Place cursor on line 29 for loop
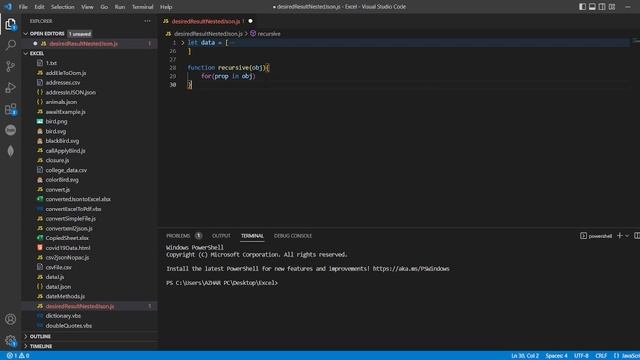 (228, 76)
